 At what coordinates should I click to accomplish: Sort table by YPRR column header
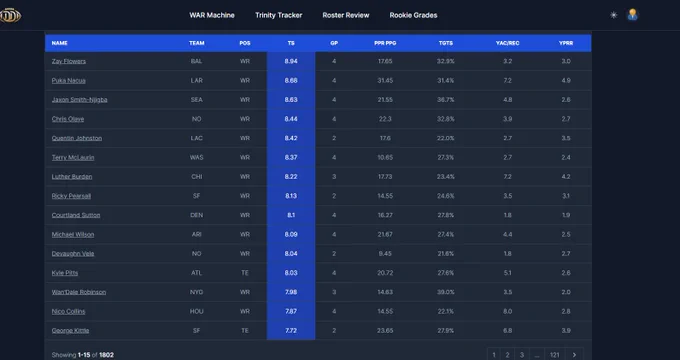click(566, 43)
